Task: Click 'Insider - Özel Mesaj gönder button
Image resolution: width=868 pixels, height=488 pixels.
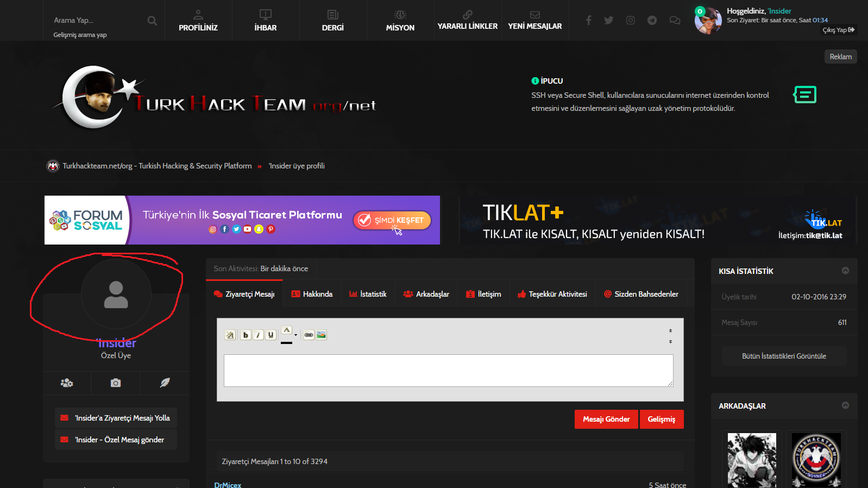Action: click(116, 440)
